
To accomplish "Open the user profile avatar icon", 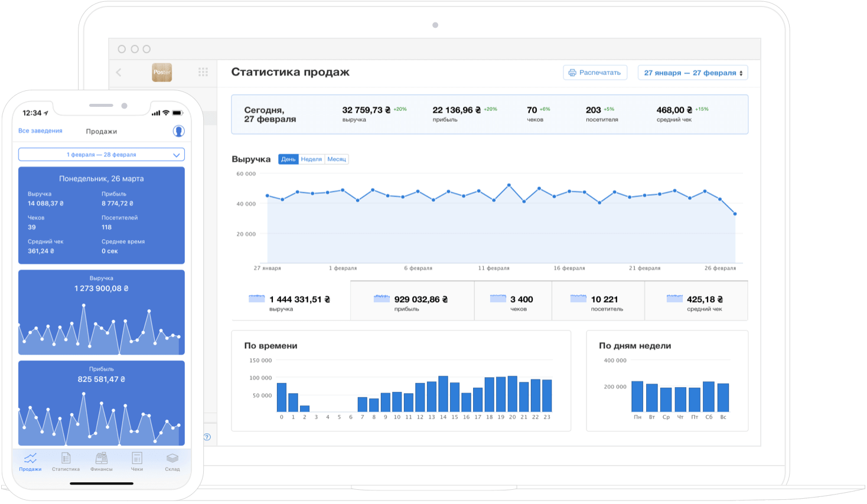I will [178, 131].
